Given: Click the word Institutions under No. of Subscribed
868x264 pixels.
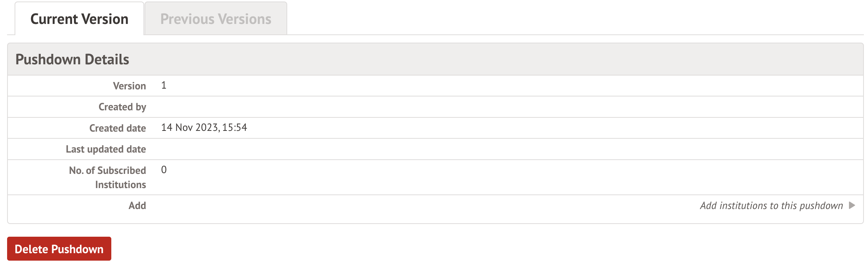Looking at the screenshot, I should 120,185.
